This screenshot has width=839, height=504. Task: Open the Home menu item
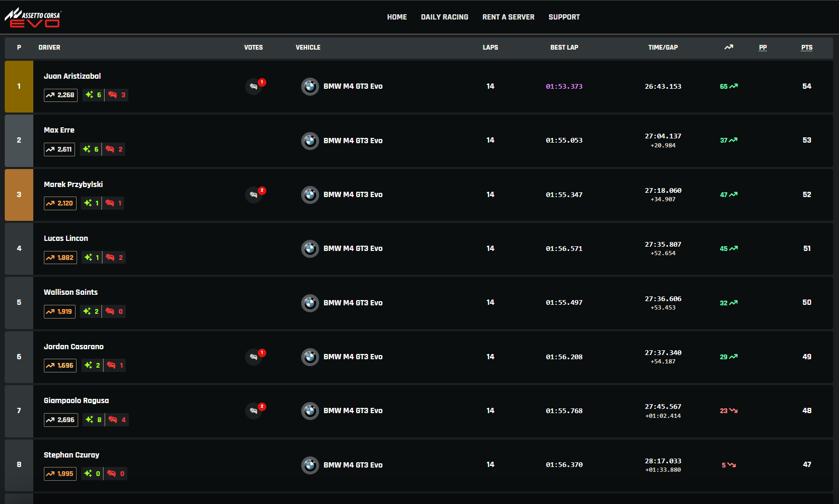pos(397,17)
